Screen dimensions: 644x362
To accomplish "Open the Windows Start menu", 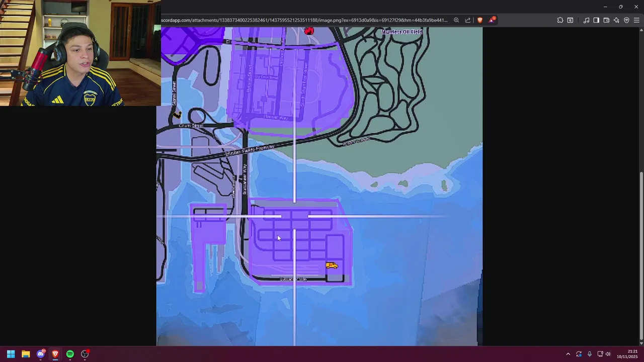I will coord(11,354).
